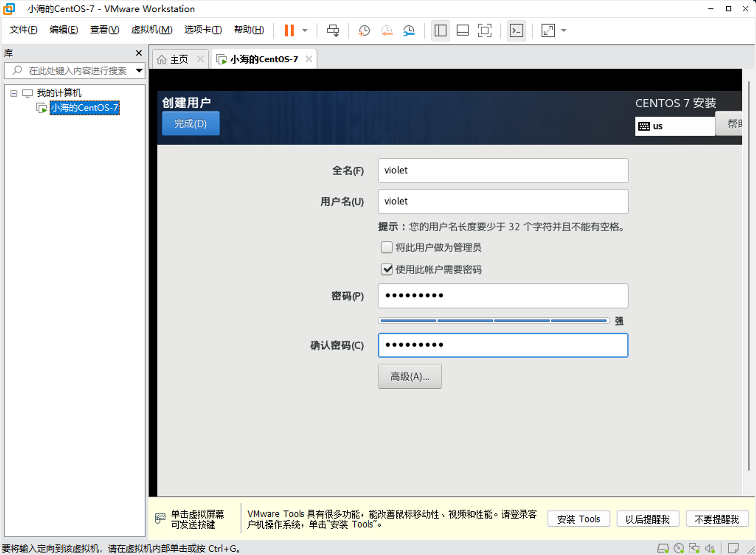Click the 安装 Tools button

(x=578, y=519)
